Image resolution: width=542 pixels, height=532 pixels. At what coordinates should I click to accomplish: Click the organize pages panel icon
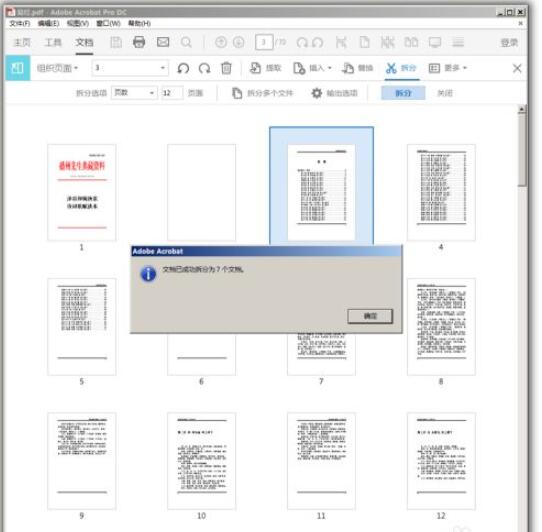[18, 68]
